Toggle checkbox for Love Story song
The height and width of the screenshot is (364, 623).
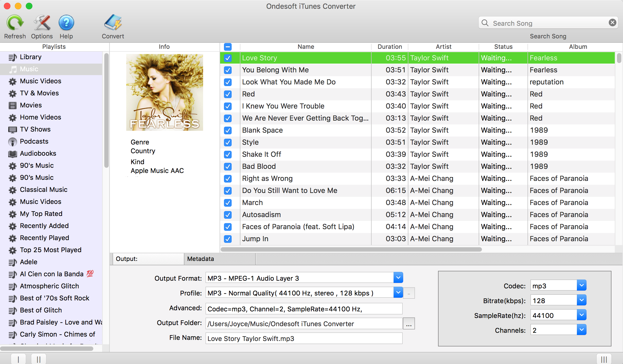(x=228, y=58)
